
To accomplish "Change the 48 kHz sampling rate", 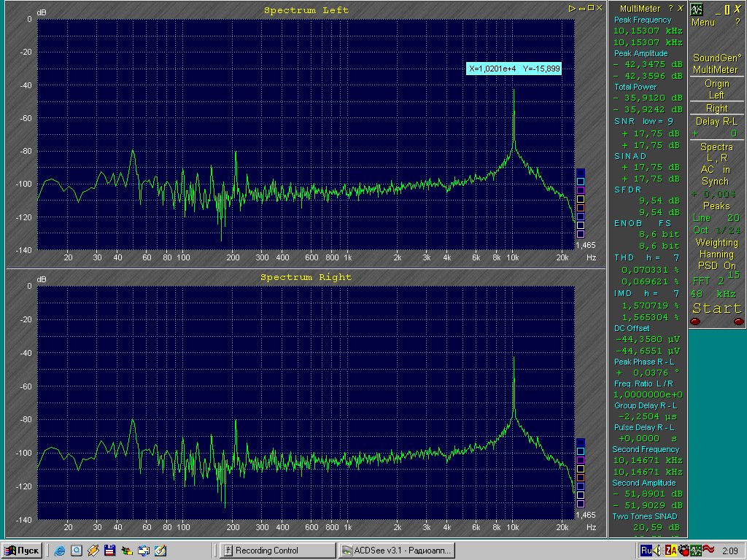I will 715,294.
